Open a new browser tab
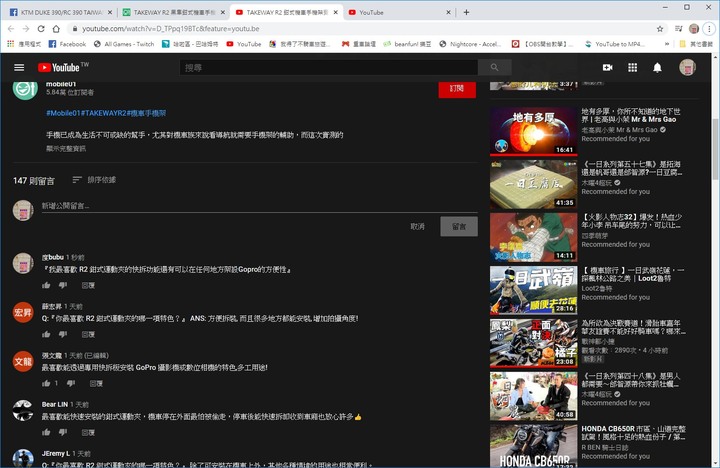Viewport: 720px width, 468px height. (466, 12)
